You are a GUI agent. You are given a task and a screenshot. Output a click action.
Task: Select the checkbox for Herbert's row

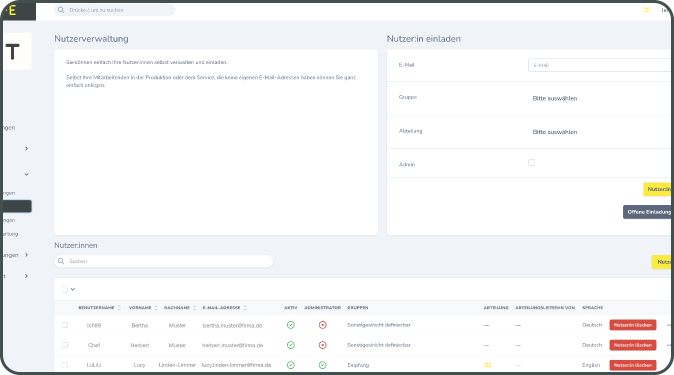64,345
